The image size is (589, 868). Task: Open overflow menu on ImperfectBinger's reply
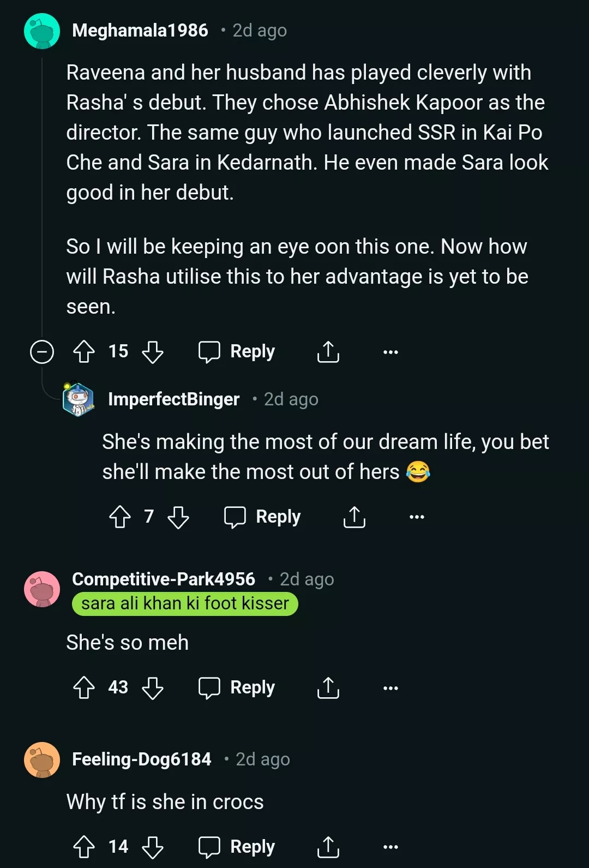(417, 517)
